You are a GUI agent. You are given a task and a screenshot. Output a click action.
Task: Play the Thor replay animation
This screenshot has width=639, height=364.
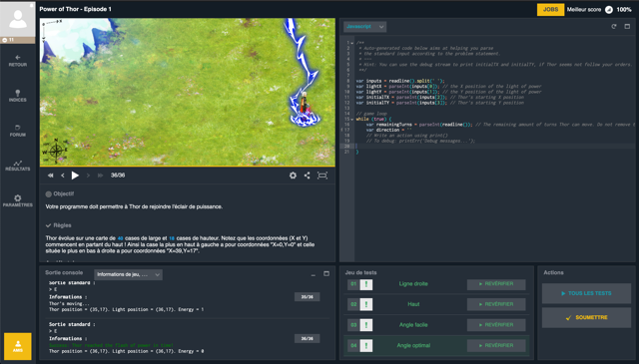[75, 176]
